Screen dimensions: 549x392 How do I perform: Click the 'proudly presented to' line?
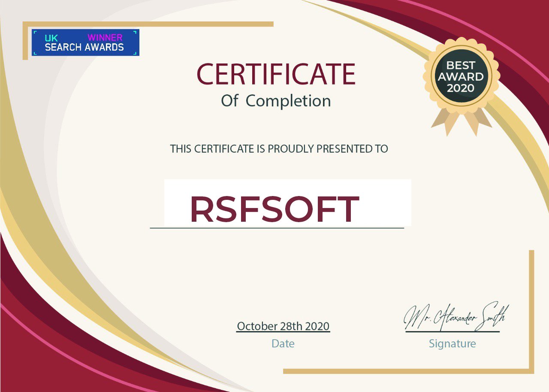[x=279, y=149]
